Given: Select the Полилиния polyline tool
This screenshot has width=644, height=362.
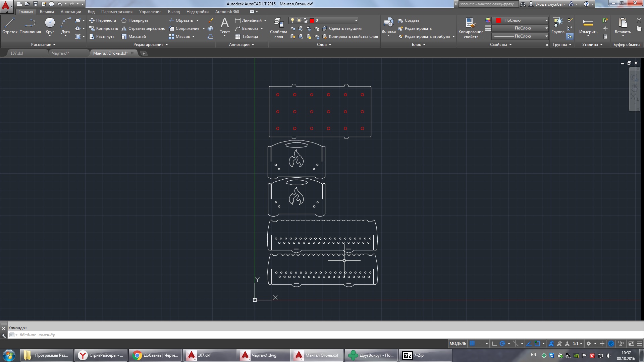Looking at the screenshot, I should (30, 26).
